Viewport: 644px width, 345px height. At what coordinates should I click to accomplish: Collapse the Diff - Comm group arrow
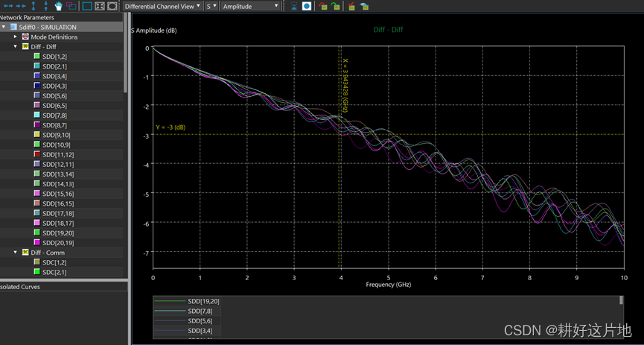[x=16, y=253]
